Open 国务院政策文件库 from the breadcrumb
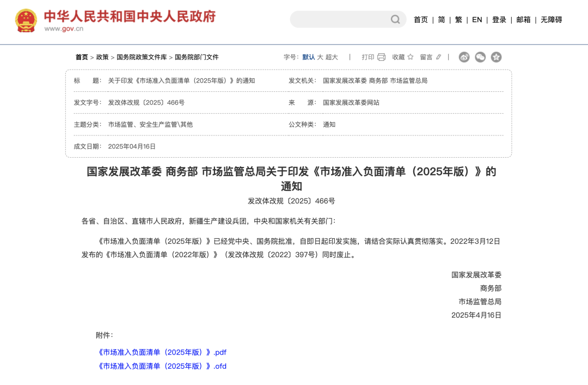 click(x=142, y=56)
